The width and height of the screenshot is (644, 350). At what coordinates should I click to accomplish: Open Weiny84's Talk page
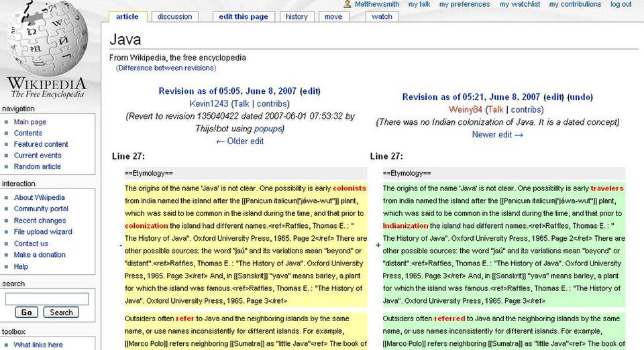495,109
